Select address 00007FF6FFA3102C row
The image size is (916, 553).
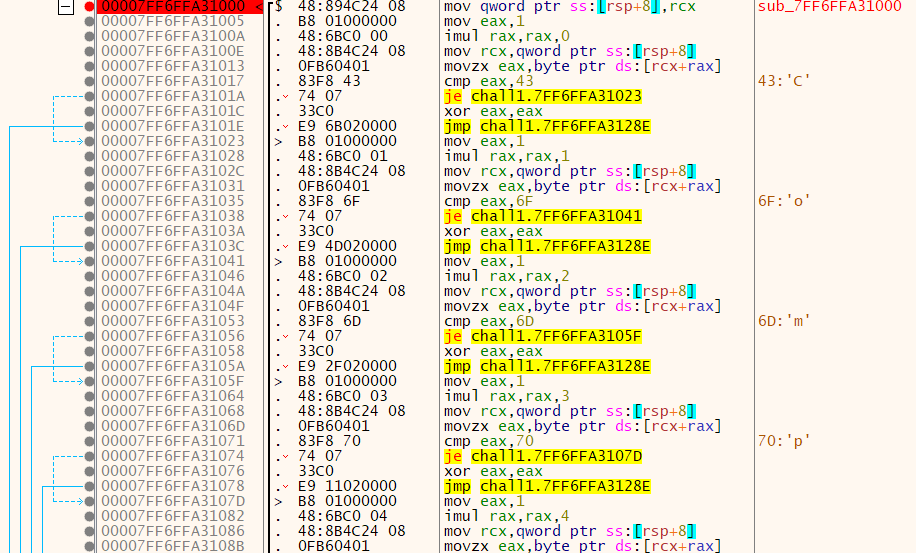click(173, 171)
